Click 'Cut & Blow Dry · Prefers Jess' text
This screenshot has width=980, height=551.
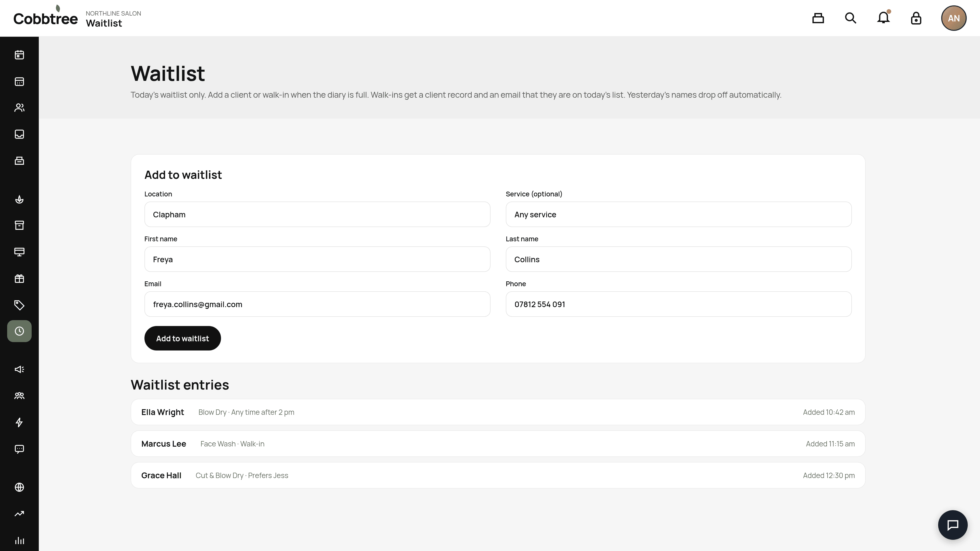pos(242,475)
